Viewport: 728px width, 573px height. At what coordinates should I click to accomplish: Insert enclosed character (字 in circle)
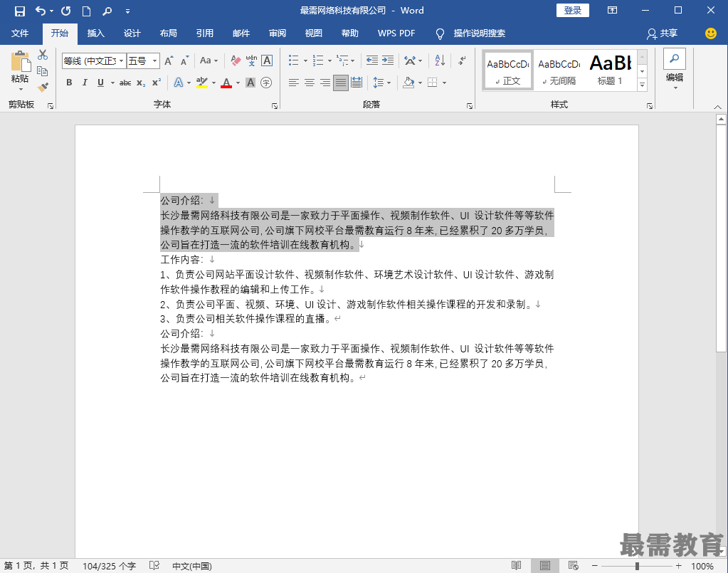(x=266, y=83)
